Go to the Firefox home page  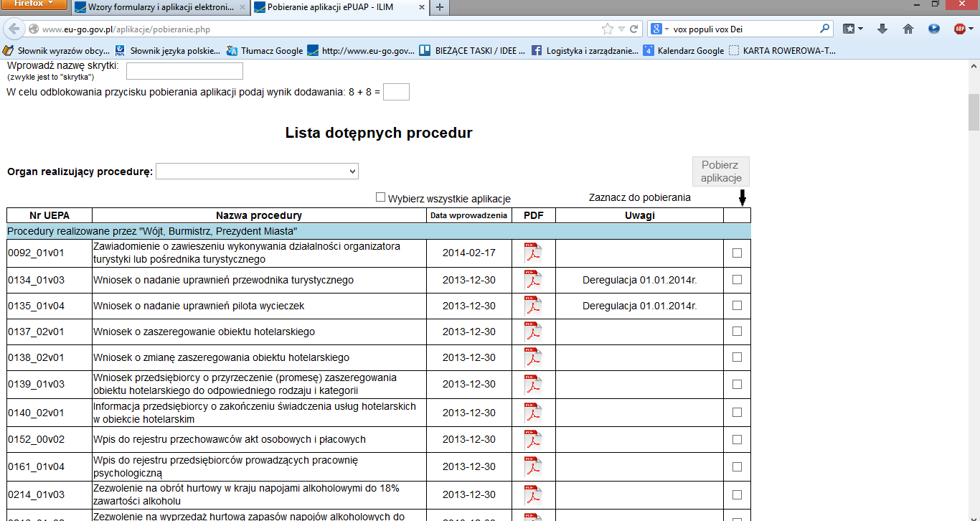coord(908,29)
